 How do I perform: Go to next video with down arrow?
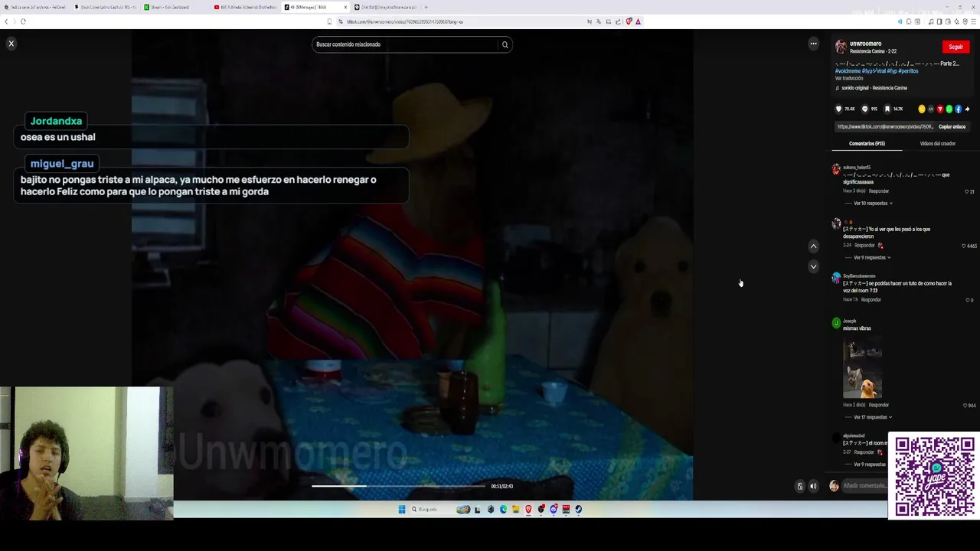[813, 266]
